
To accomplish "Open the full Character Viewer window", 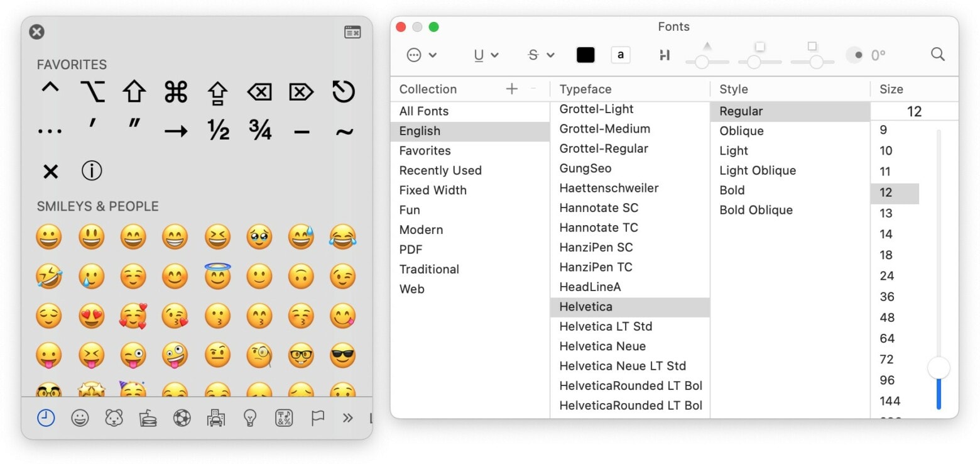I will pyautogui.click(x=352, y=32).
